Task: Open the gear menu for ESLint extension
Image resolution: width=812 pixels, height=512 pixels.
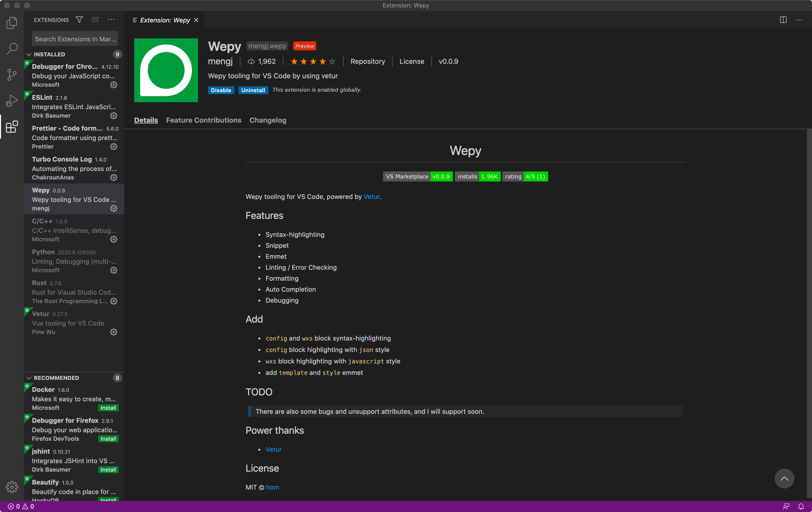Action: pos(114,116)
